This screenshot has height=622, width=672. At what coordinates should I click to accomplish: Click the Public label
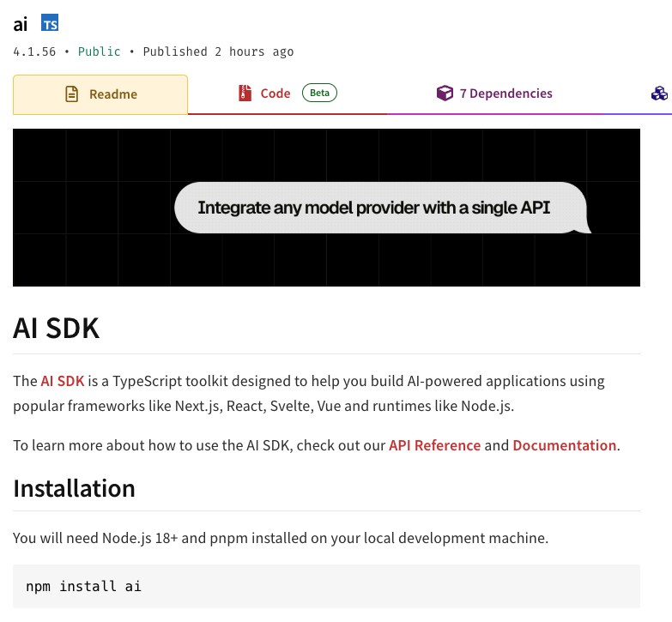tap(99, 51)
